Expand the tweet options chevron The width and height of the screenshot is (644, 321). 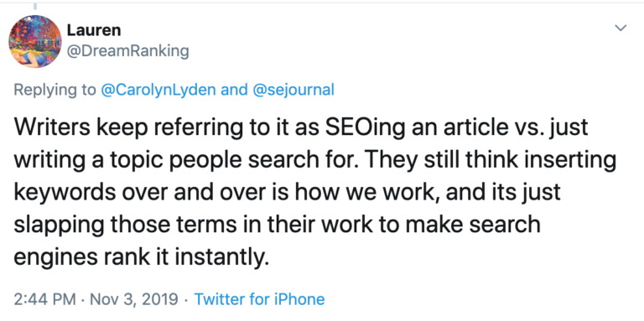(621, 28)
